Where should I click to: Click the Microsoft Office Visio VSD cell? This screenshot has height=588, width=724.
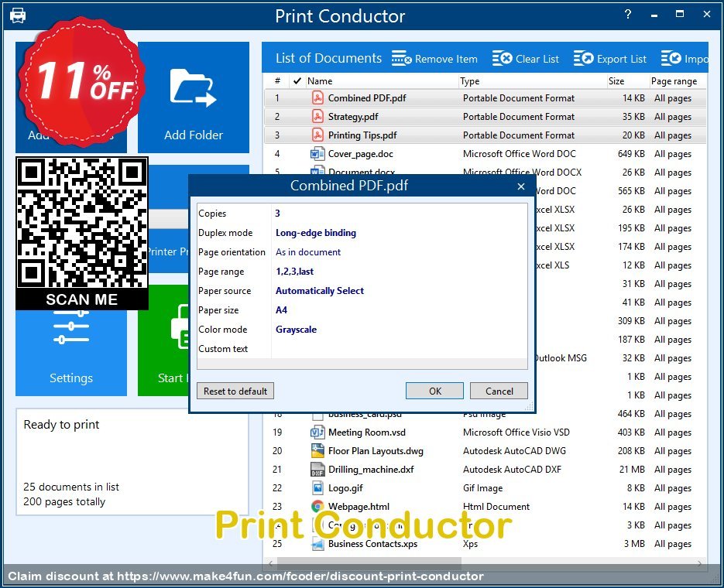pos(516,432)
